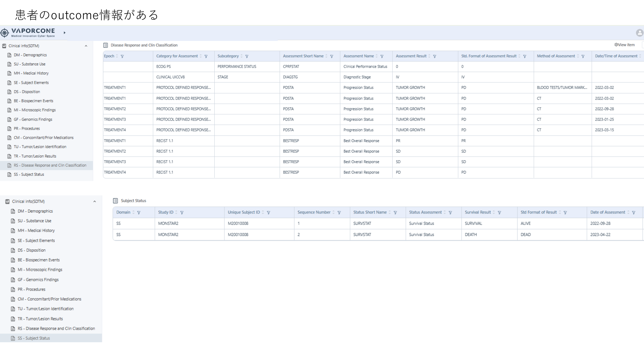Viewport: 644px width, 362px height.
Task: Click the Vaporcone logo icon
Action: tap(5, 33)
